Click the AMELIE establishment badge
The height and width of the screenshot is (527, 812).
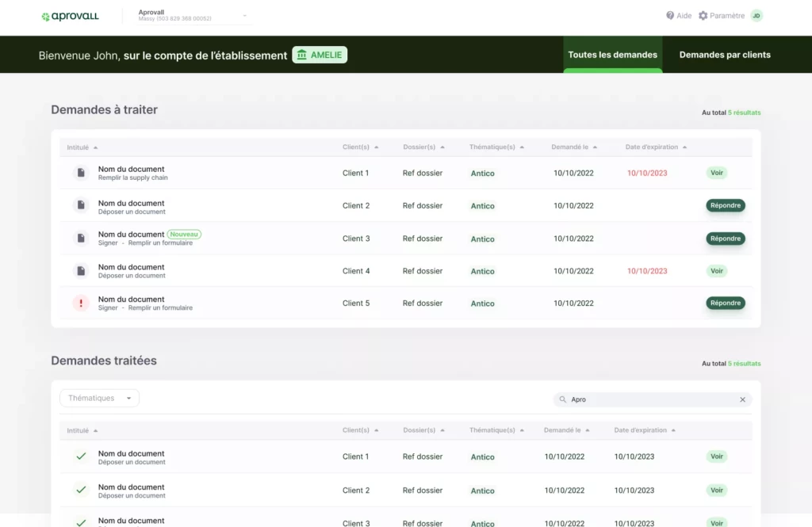320,55
